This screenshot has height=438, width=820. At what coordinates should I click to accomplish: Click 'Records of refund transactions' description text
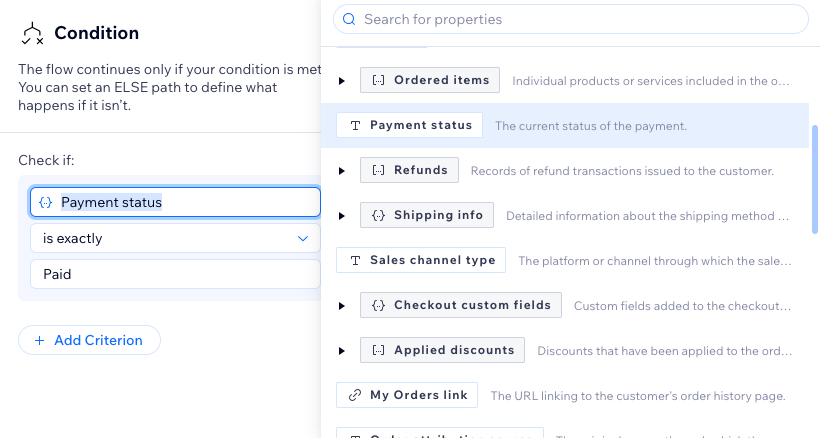coord(622,171)
